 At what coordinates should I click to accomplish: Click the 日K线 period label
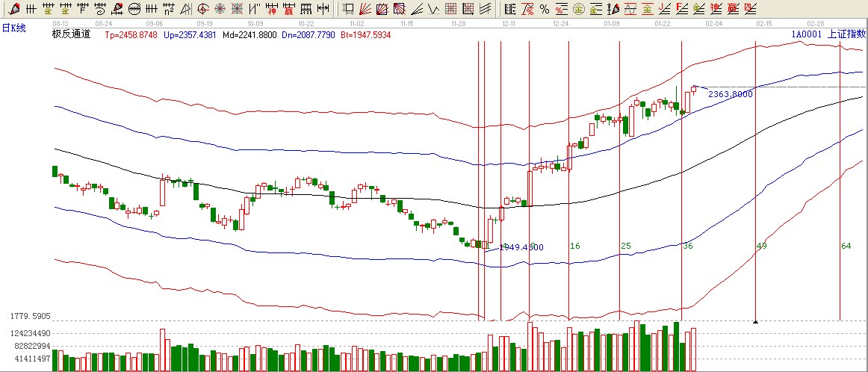[14, 28]
